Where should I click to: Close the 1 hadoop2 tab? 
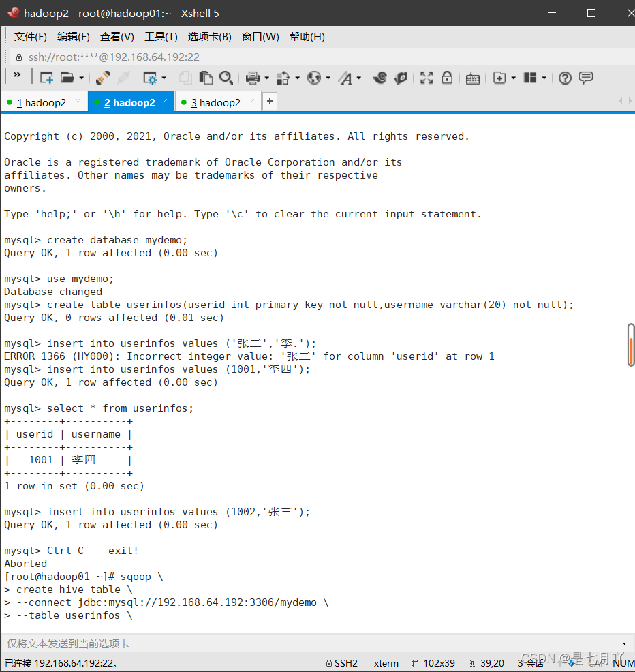(78, 101)
